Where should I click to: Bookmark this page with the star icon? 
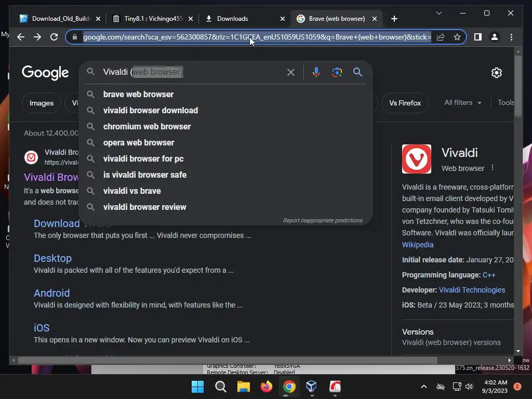pyautogui.click(x=457, y=37)
